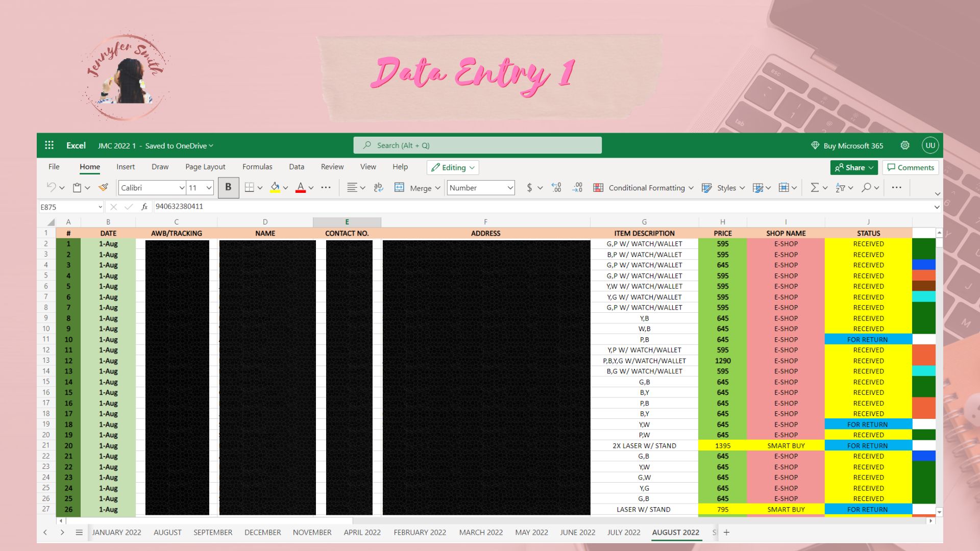The width and height of the screenshot is (980, 551).
Task: Open the Editing mode dropdown
Action: 453,167
